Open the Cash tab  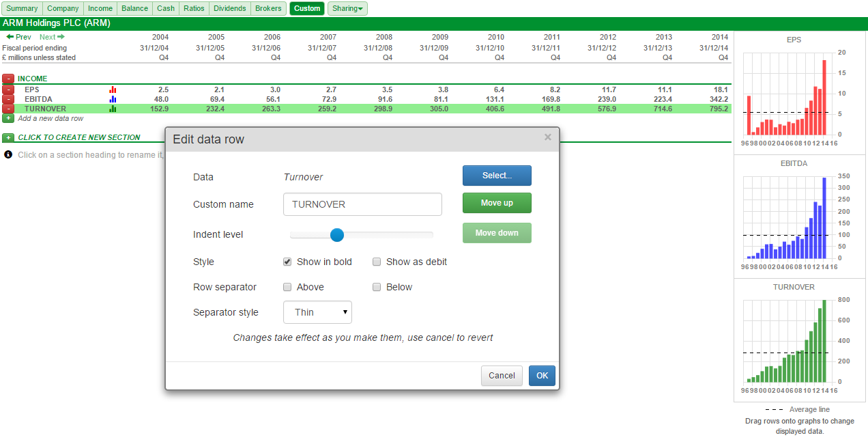point(166,8)
